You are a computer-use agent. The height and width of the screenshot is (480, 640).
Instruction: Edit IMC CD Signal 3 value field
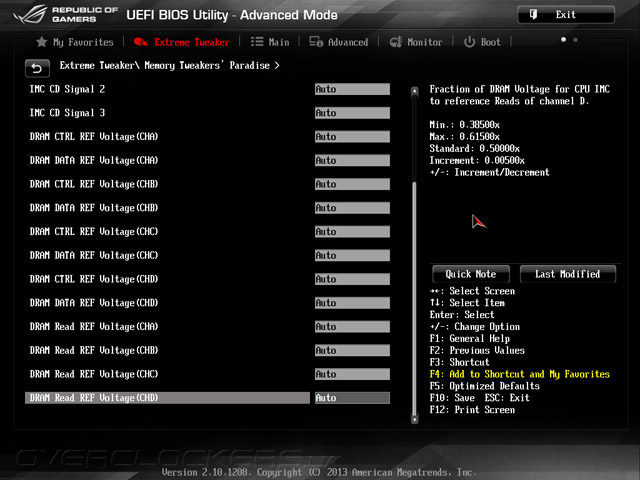point(352,113)
